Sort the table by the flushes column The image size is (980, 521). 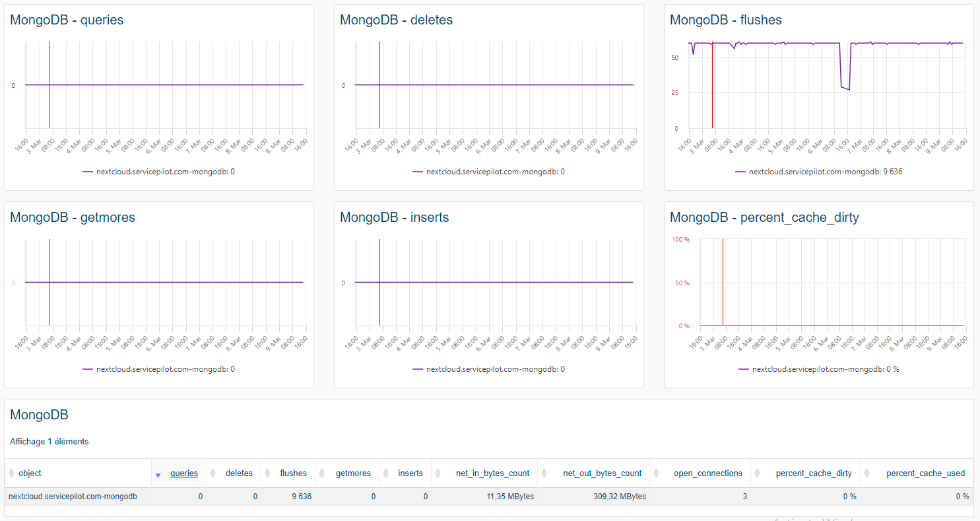pos(294,473)
